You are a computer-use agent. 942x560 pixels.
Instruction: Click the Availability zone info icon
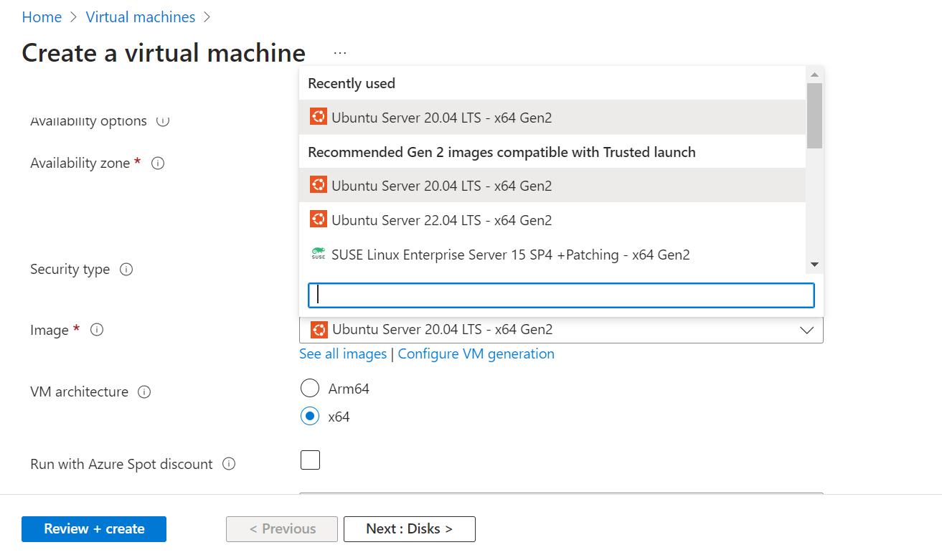157,163
